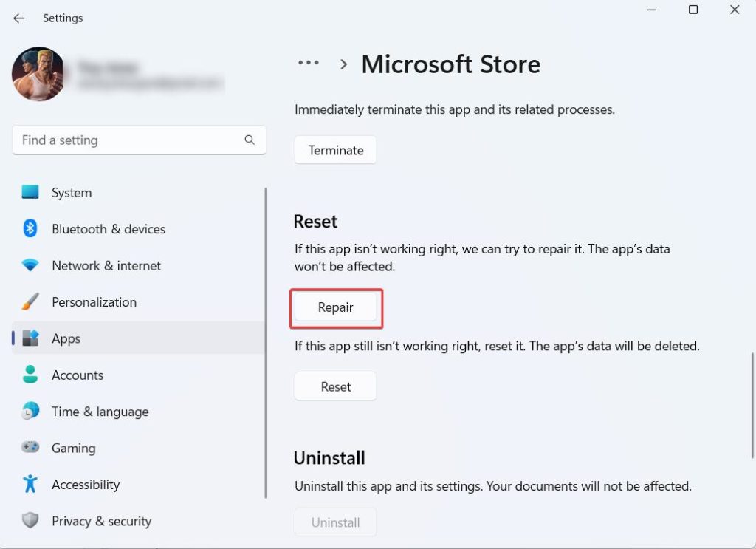Click the Personalization paintbrush icon
The image size is (756, 549).
pyautogui.click(x=30, y=302)
